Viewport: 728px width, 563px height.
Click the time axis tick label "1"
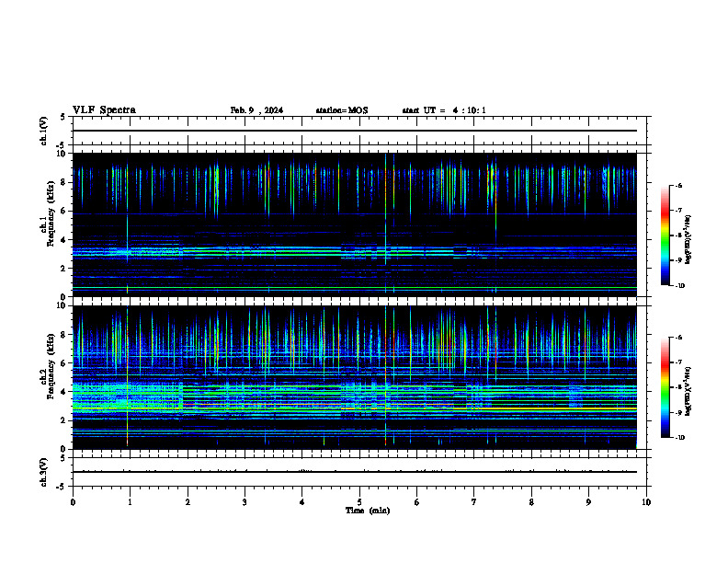(130, 502)
